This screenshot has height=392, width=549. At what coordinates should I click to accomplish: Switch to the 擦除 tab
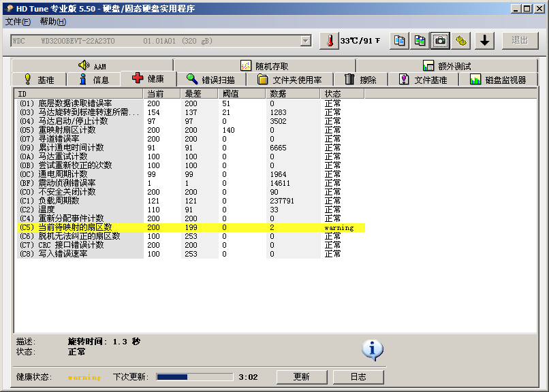tap(360, 80)
